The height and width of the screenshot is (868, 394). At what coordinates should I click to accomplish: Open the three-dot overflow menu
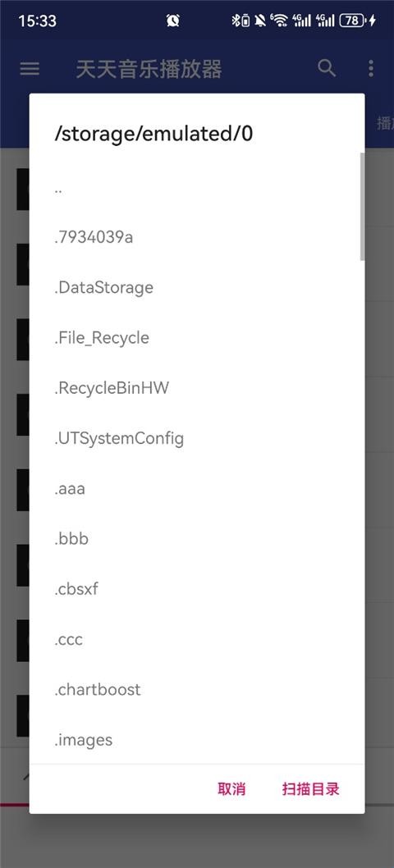[371, 69]
